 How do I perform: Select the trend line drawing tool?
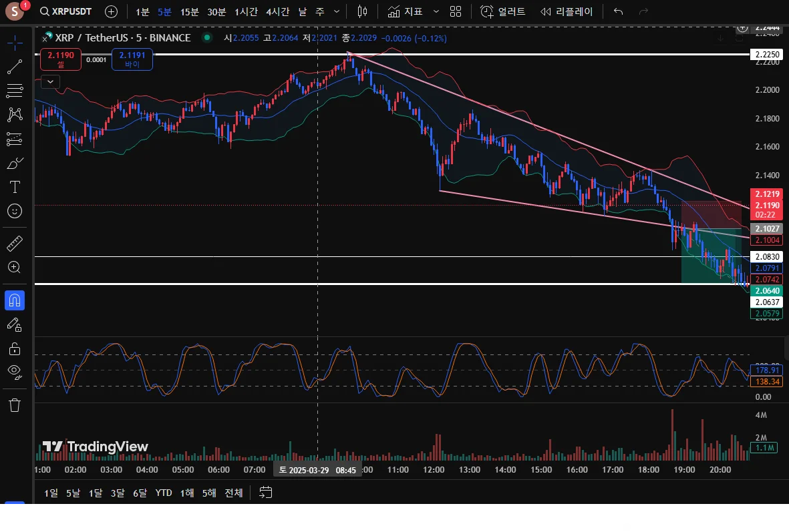pos(15,67)
